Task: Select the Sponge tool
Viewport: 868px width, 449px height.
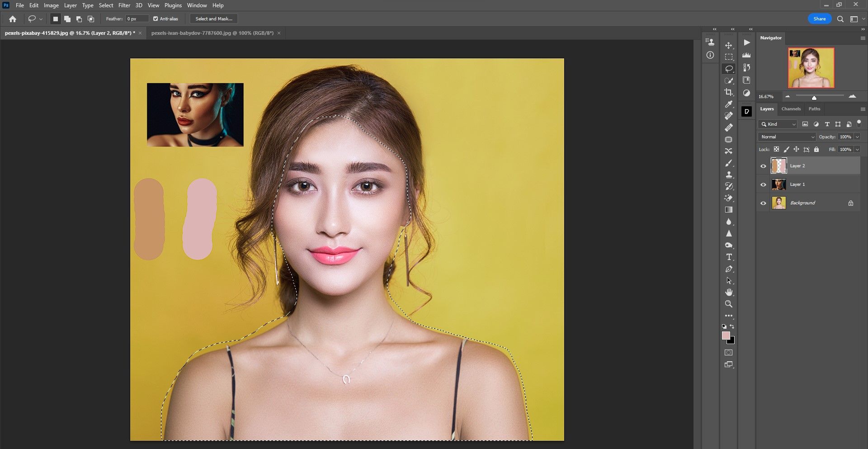Action: (728, 245)
